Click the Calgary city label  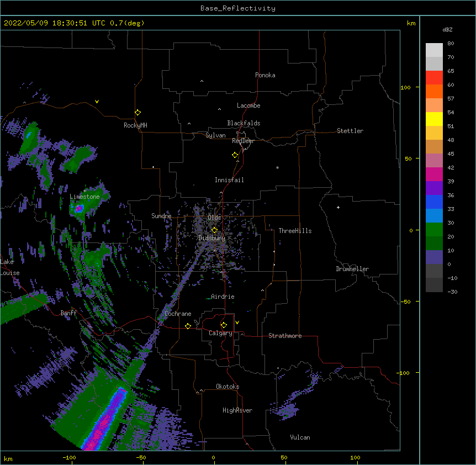click(221, 333)
